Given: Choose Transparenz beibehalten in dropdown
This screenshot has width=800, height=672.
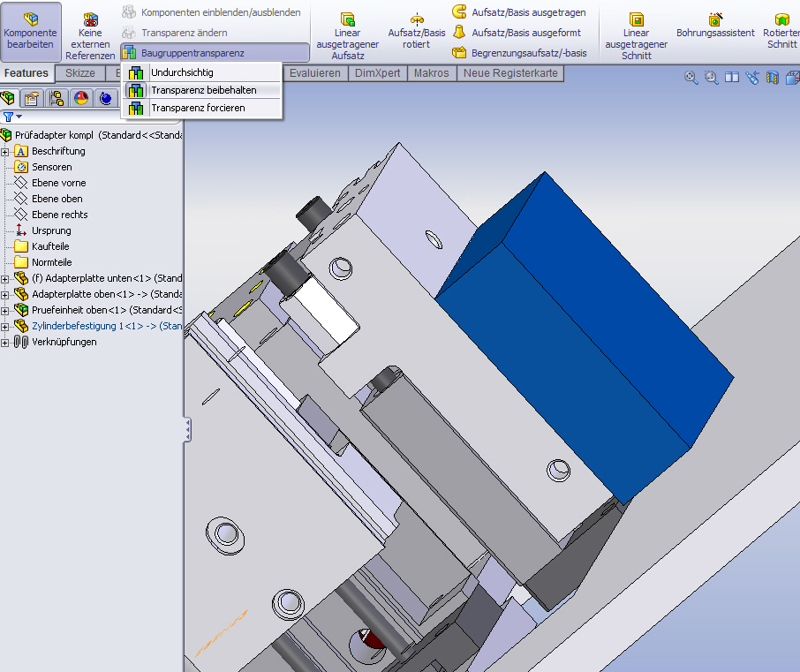Looking at the screenshot, I should (x=203, y=90).
